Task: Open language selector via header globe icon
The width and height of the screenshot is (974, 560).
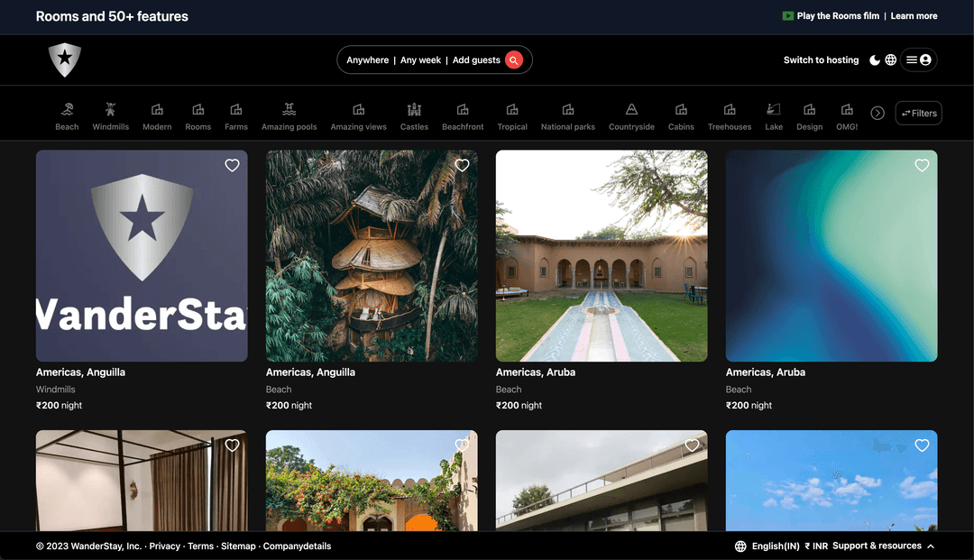Action: pos(891,60)
